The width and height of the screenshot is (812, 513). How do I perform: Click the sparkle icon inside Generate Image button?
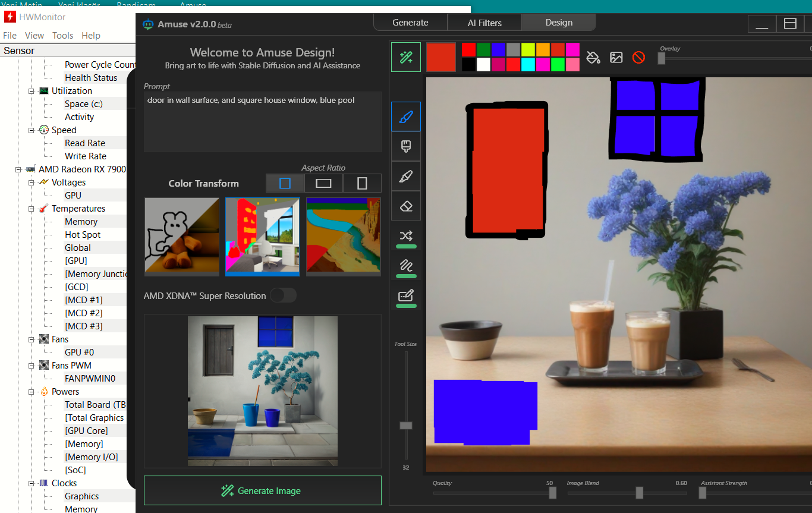(x=227, y=490)
